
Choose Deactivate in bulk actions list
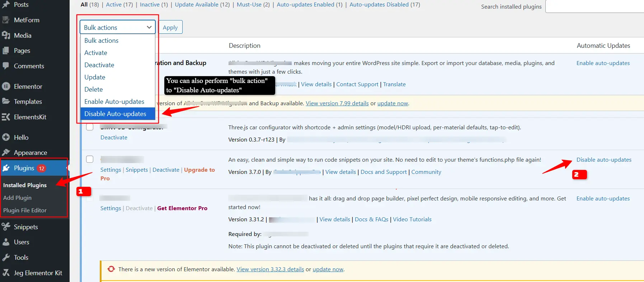coord(118,65)
